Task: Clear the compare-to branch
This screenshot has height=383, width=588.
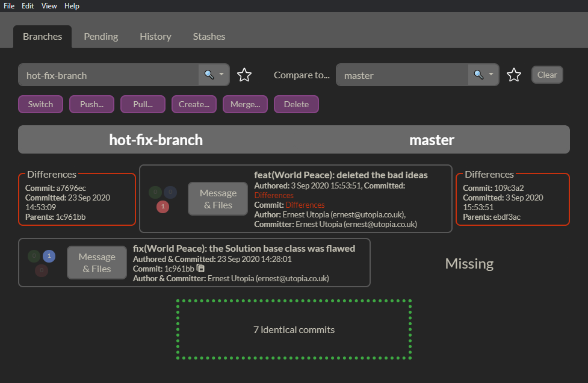Action: [x=547, y=75]
